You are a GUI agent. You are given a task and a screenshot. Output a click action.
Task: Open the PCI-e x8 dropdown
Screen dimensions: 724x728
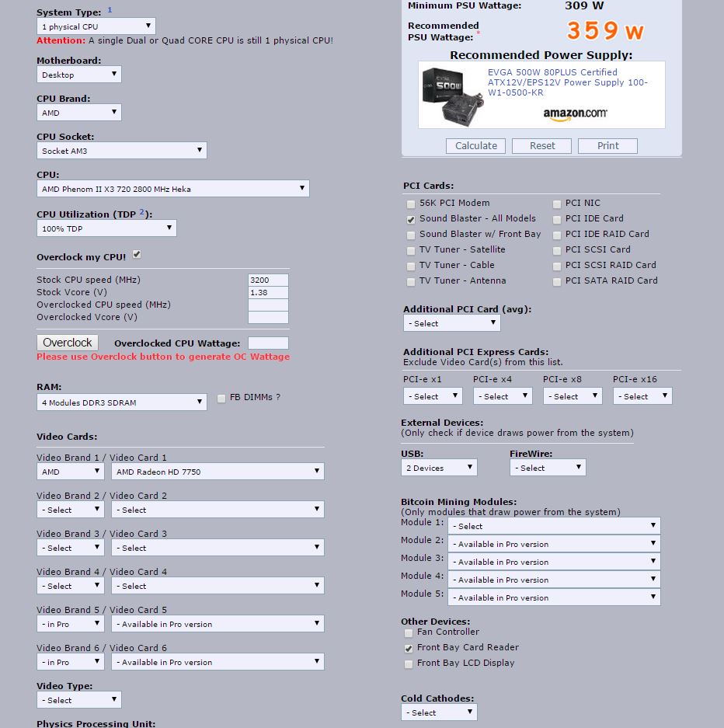573,396
